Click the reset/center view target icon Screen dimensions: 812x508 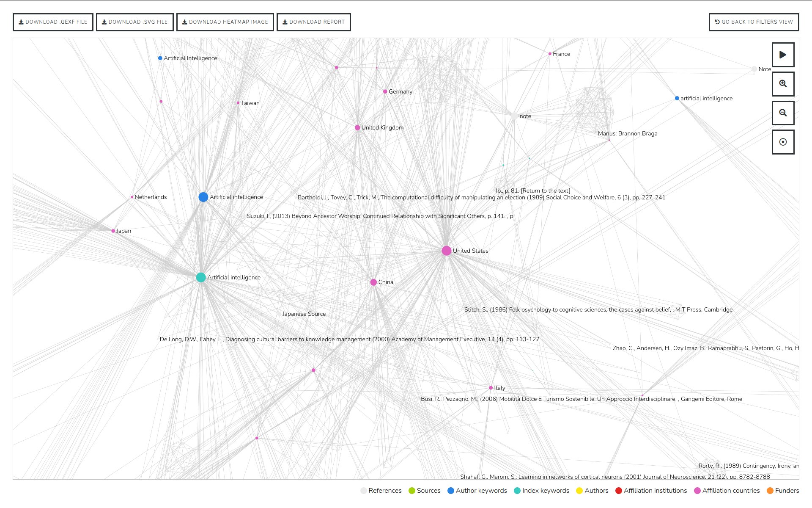[x=783, y=142]
